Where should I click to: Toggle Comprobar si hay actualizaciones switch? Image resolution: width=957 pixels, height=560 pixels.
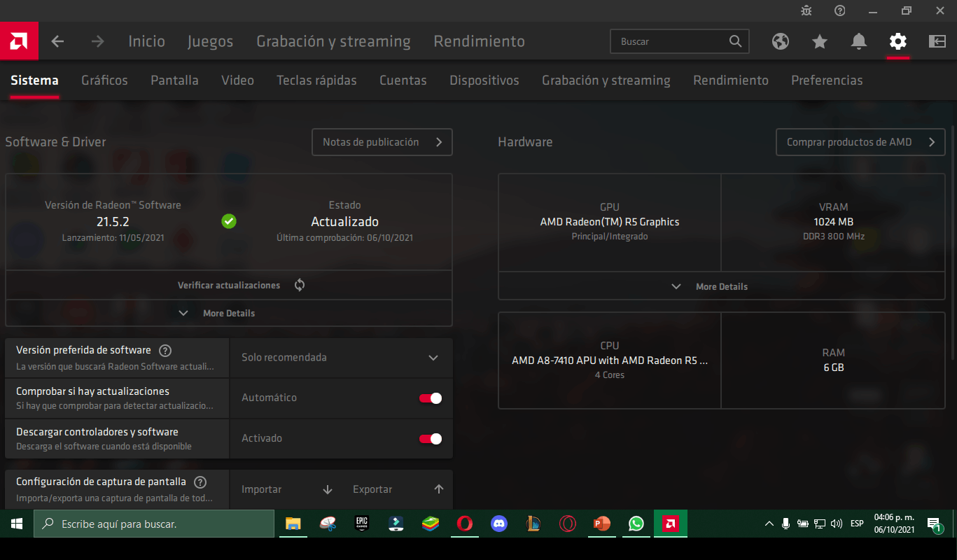point(431,398)
